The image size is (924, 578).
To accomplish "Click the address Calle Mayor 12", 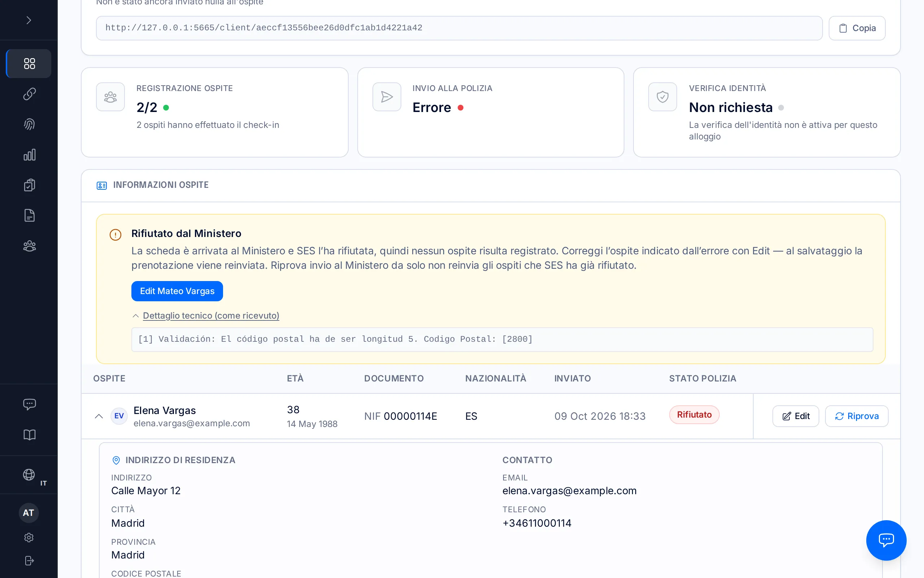I will coord(146,491).
